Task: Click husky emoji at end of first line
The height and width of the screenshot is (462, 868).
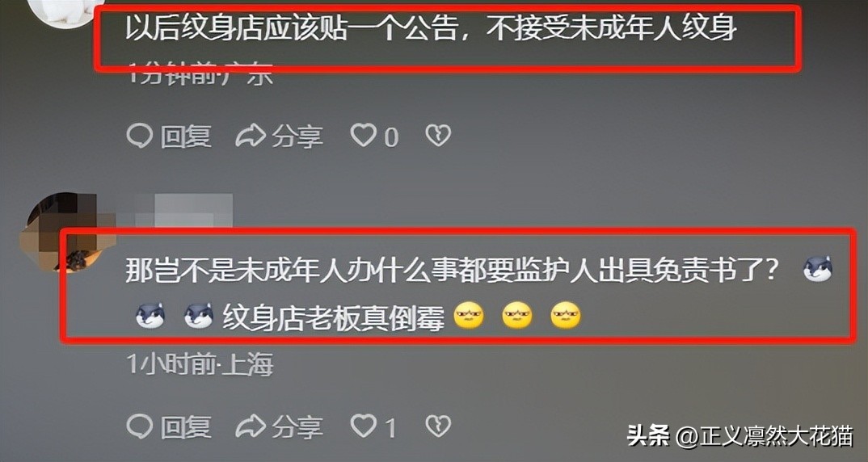Action: [818, 270]
